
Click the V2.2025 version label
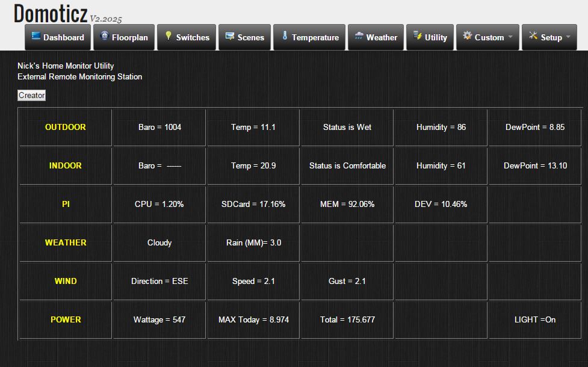[x=106, y=19]
